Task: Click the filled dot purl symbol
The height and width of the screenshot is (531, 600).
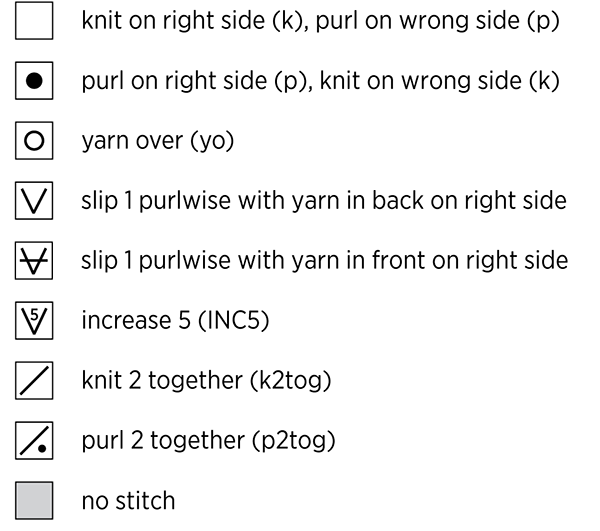Action: (x=34, y=81)
